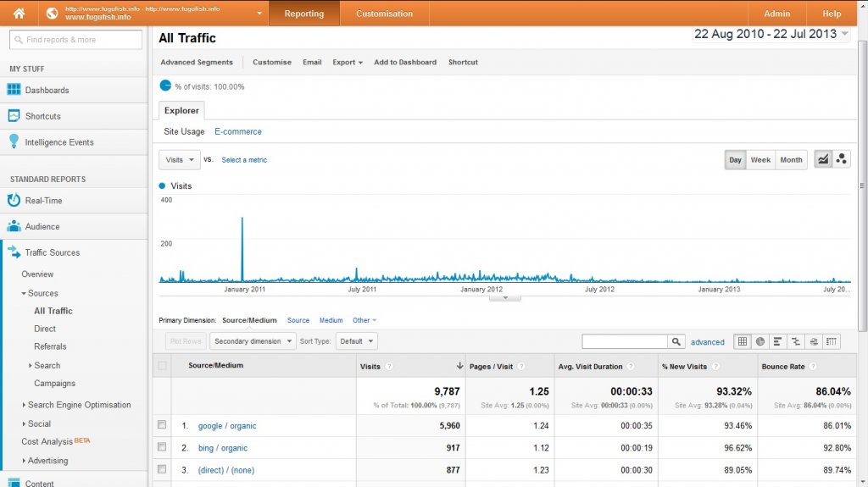The height and width of the screenshot is (487, 868).
Task: Switch table to performance bar view
Action: pos(778,341)
